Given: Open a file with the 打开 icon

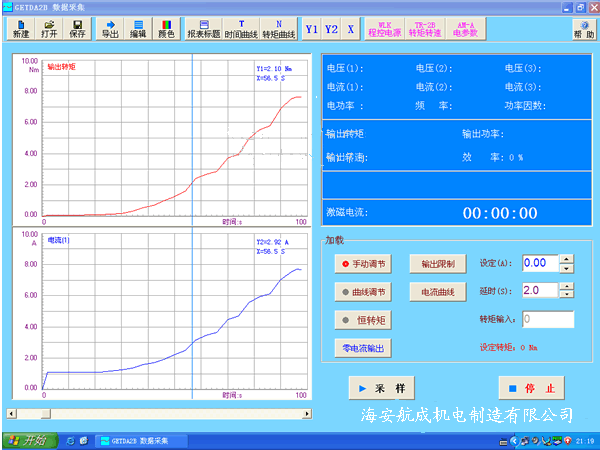Looking at the screenshot, I should tap(49, 28).
